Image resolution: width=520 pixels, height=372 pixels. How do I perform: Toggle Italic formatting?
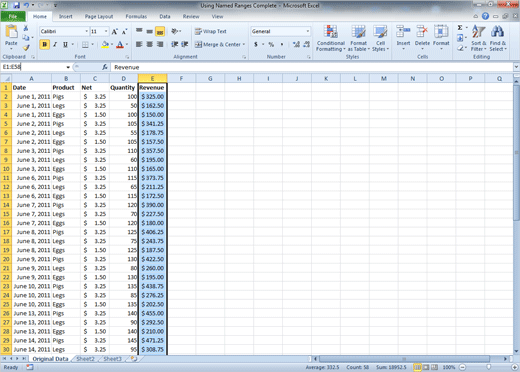55,44
